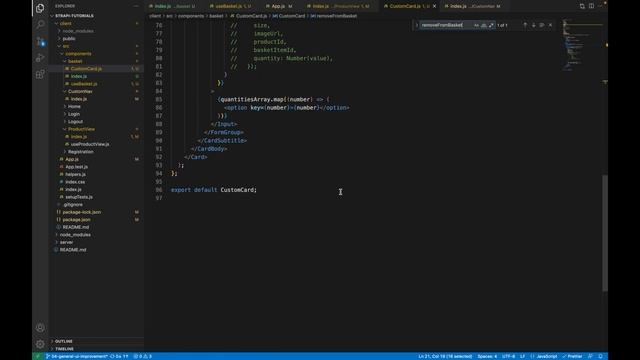Switch to the useBasket.js tab
The height and width of the screenshot is (360, 640).
[231, 6]
